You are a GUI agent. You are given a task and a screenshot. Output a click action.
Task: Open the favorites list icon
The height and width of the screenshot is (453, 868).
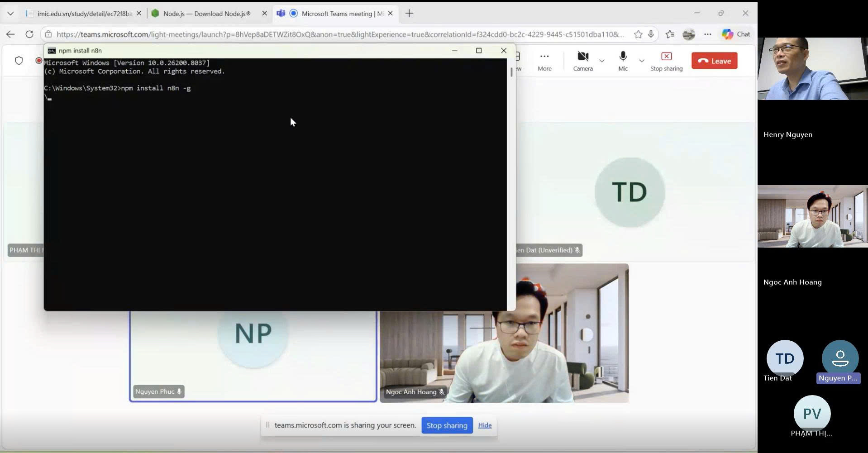[670, 34]
